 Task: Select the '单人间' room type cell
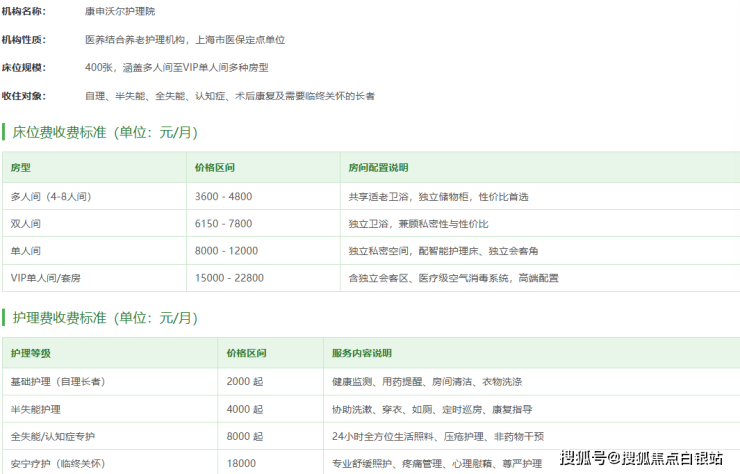94,251
